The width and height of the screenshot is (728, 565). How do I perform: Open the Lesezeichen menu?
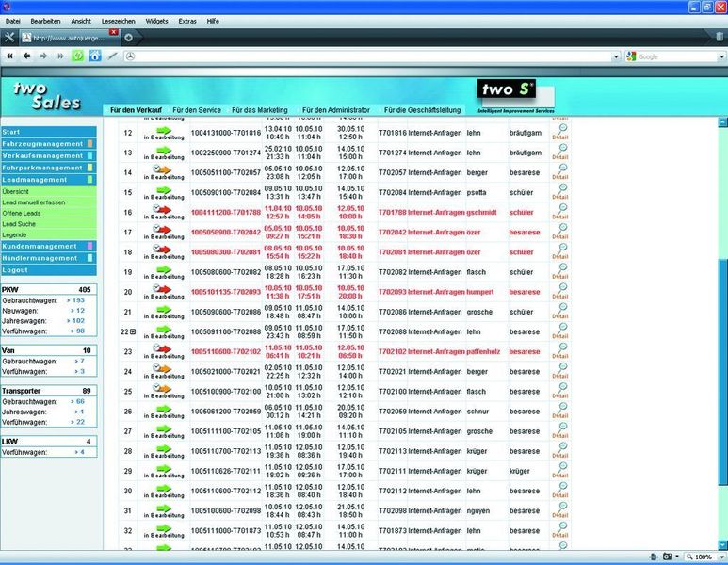(119, 22)
